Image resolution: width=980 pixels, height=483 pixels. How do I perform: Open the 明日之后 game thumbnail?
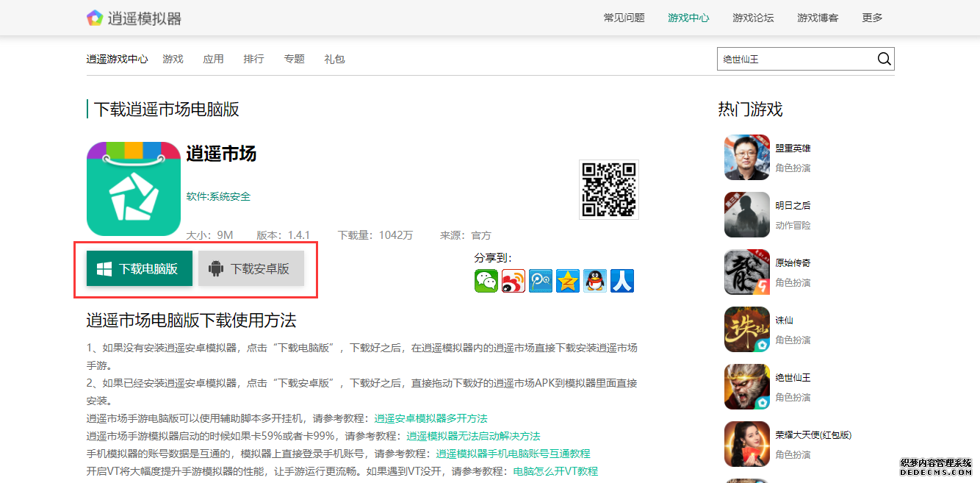click(746, 215)
